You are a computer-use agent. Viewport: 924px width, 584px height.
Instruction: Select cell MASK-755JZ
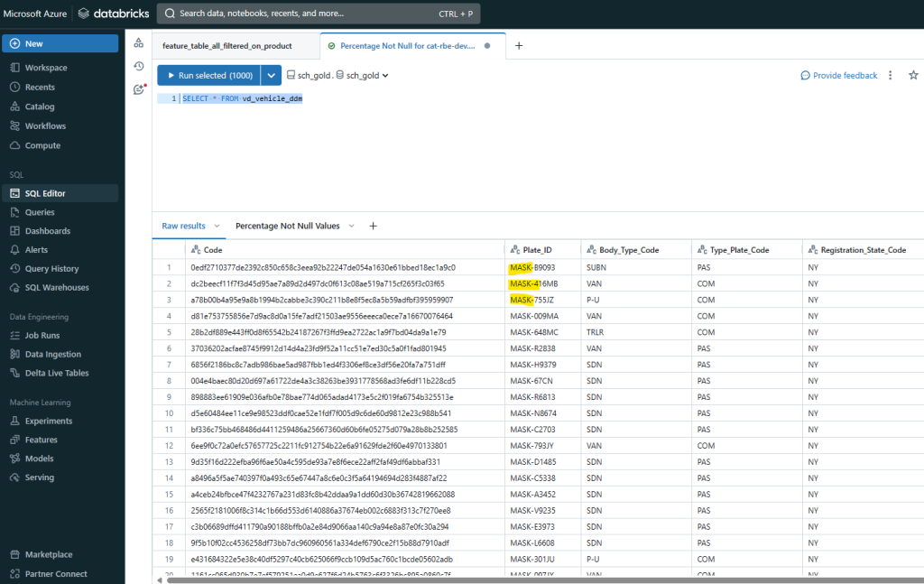542,300
